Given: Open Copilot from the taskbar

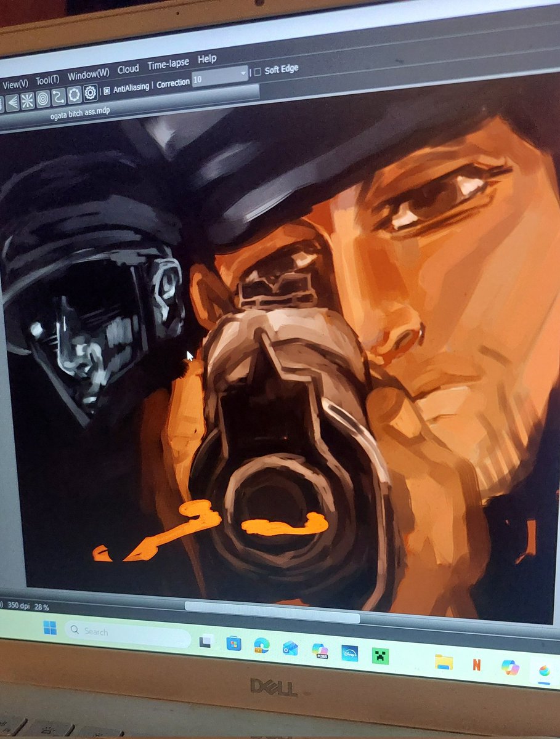Looking at the screenshot, I should (510, 668).
